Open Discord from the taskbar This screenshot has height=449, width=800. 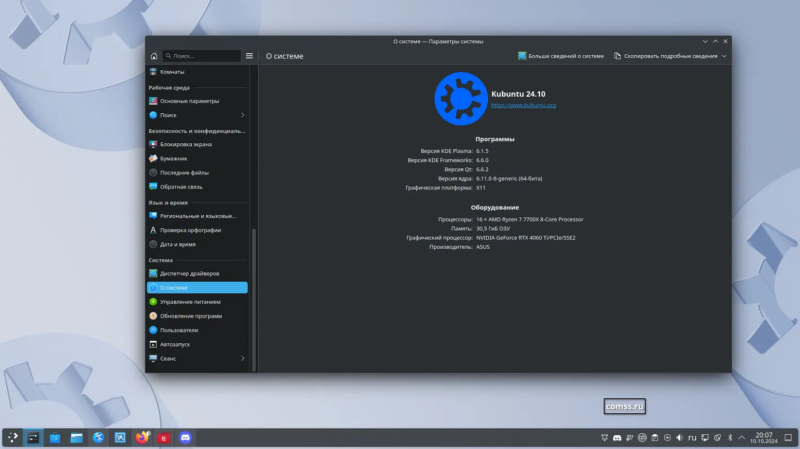click(x=185, y=437)
